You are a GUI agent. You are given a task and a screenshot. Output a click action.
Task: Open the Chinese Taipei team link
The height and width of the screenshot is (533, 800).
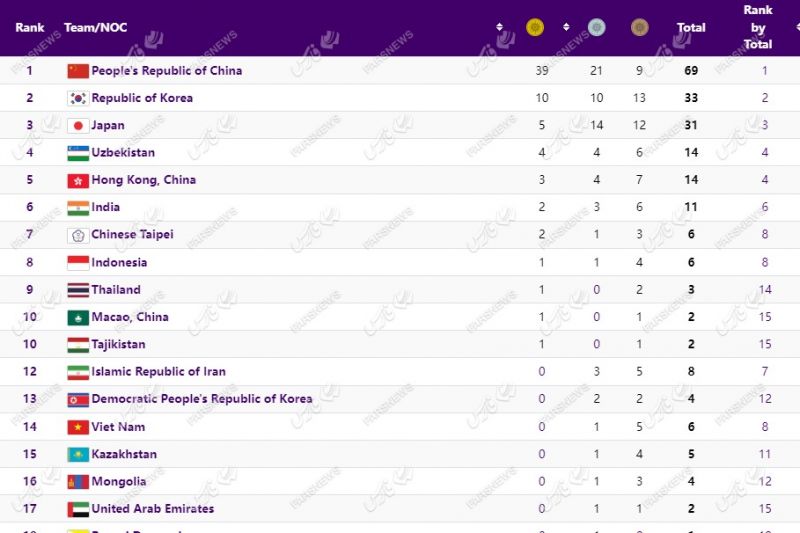coord(132,235)
